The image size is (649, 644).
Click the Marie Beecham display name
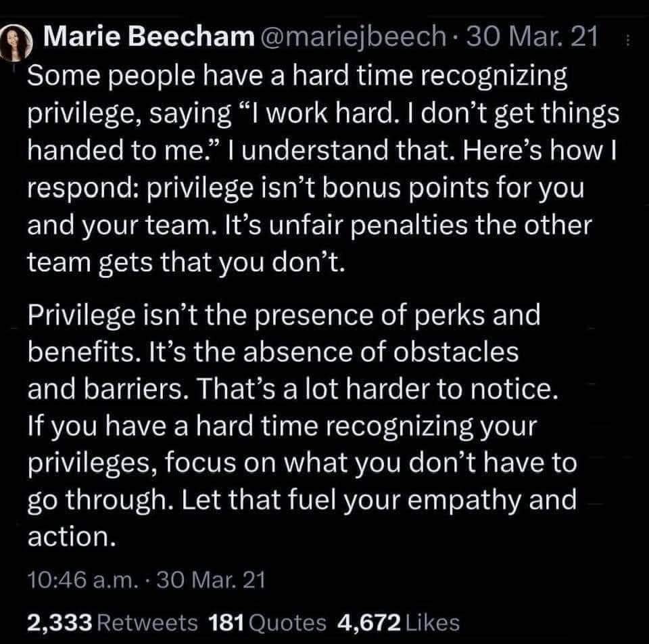(x=145, y=39)
